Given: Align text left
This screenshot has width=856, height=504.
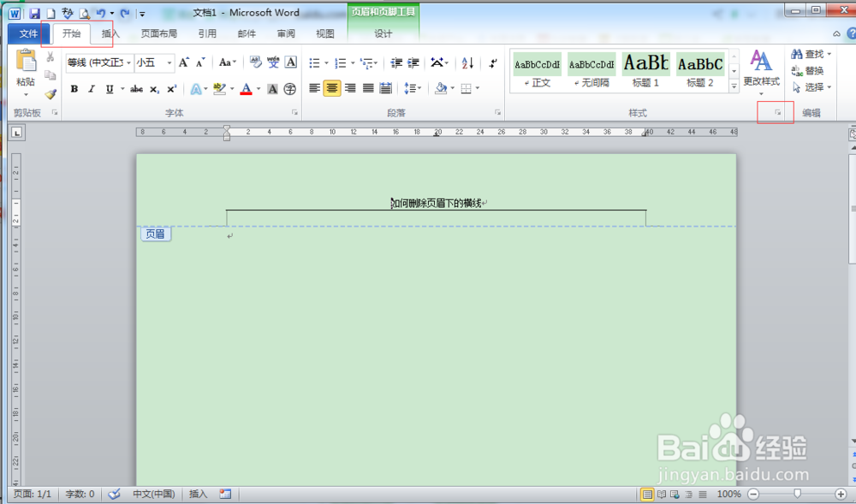Looking at the screenshot, I should [x=314, y=88].
